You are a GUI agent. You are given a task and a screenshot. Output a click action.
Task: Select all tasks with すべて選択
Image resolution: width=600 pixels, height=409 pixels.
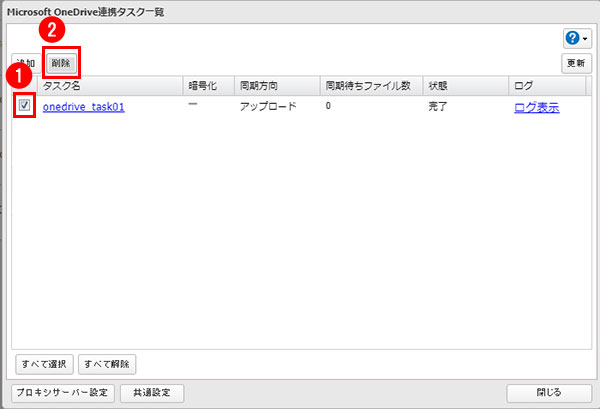[44, 364]
